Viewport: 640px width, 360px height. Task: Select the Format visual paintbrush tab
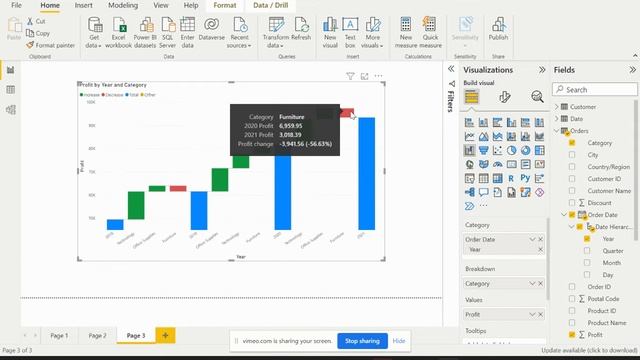click(504, 97)
